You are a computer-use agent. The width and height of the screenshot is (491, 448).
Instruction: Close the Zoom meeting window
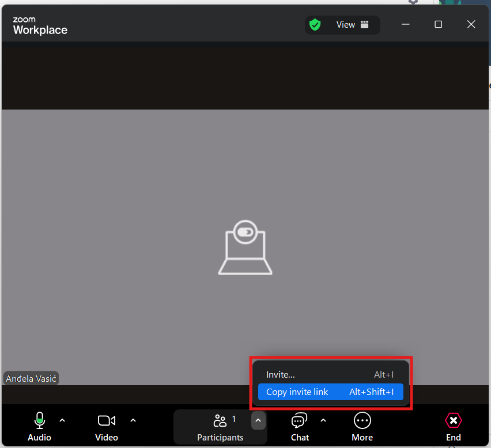tap(471, 24)
